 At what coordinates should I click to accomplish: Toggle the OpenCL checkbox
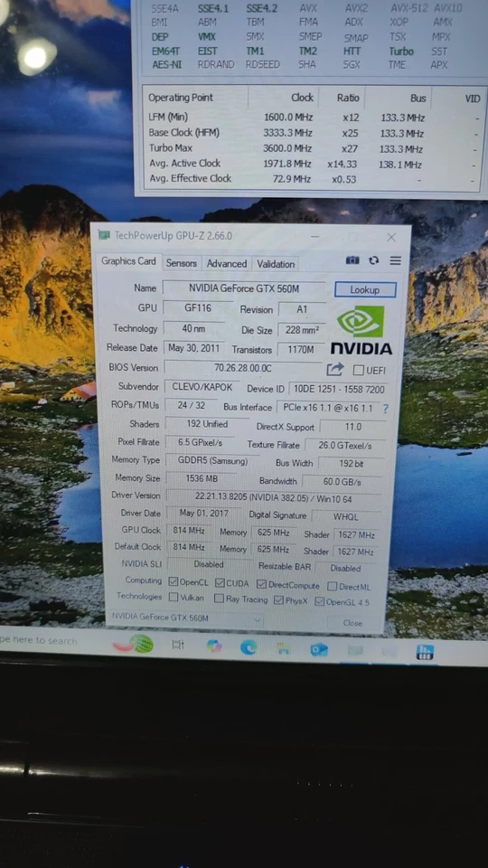pyautogui.click(x=174, y=581)
